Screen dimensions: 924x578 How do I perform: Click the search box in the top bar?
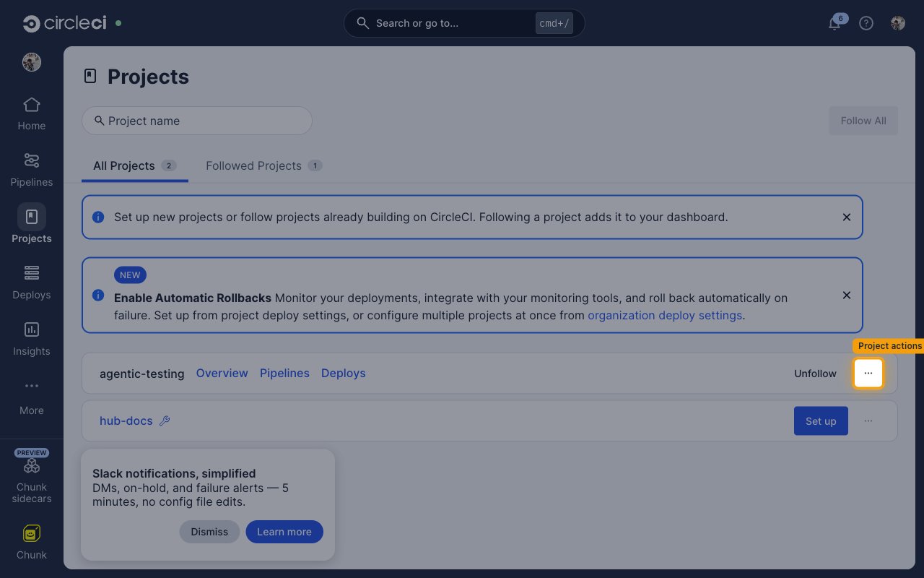click(464, 23)
